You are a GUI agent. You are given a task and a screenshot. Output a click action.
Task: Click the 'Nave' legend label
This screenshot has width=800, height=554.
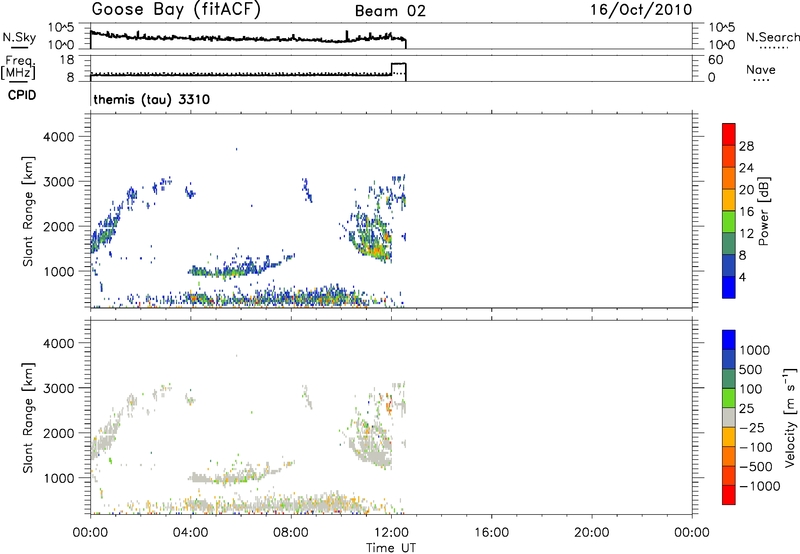coord(761,70)
